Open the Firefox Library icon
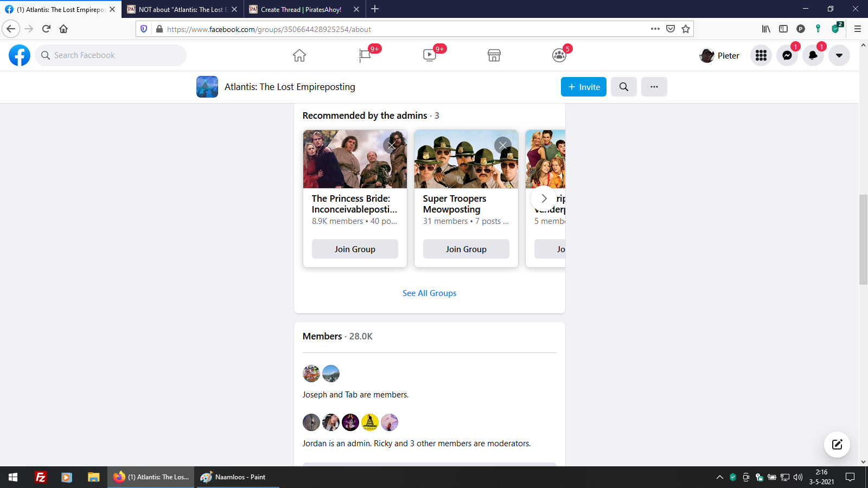Screen dimensions: 868x488 tap(766, 29)
